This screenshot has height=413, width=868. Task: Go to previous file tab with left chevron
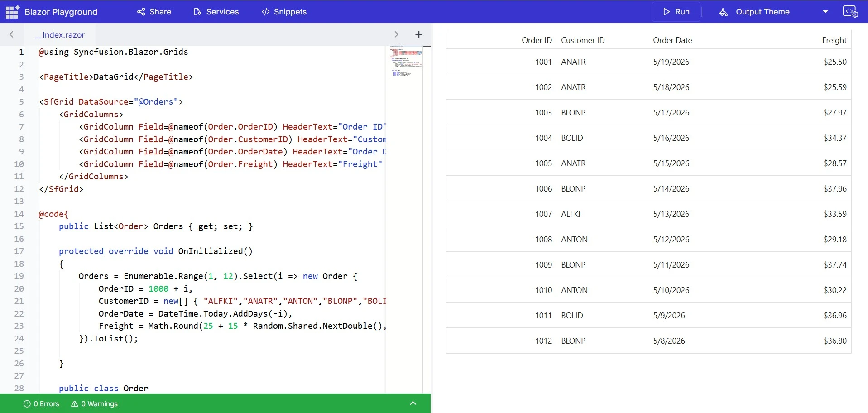11,34
